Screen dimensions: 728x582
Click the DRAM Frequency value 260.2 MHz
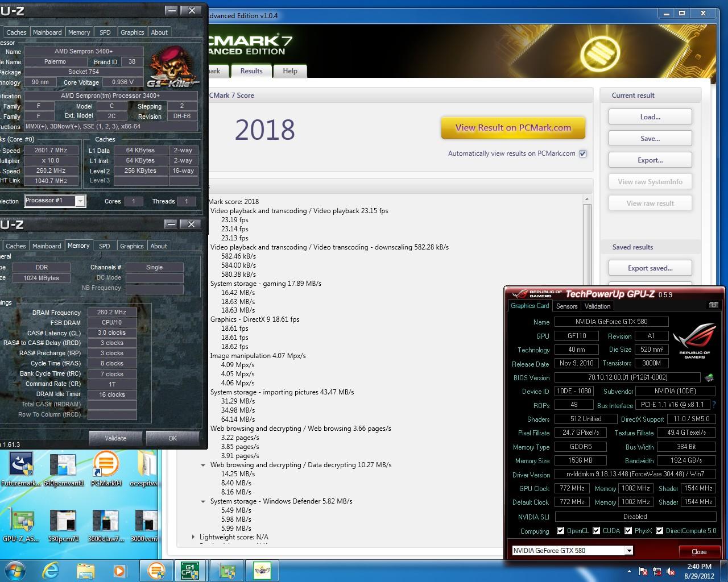112,312
